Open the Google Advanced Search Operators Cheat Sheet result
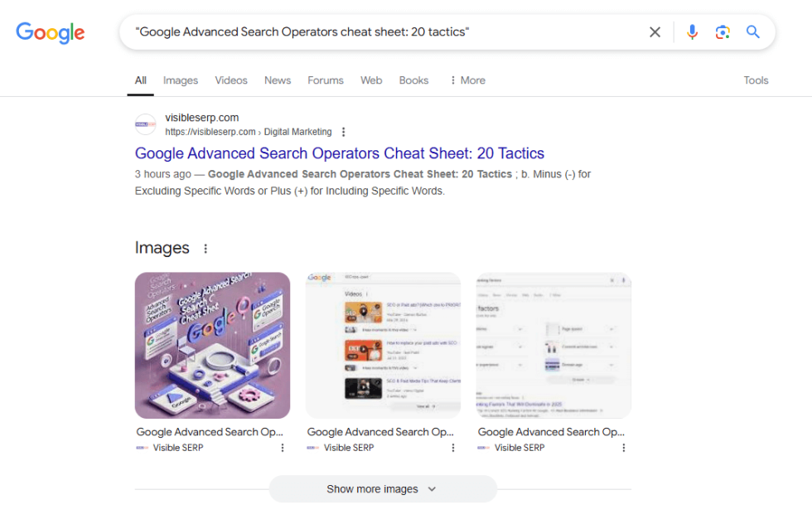 pos(340,153)
